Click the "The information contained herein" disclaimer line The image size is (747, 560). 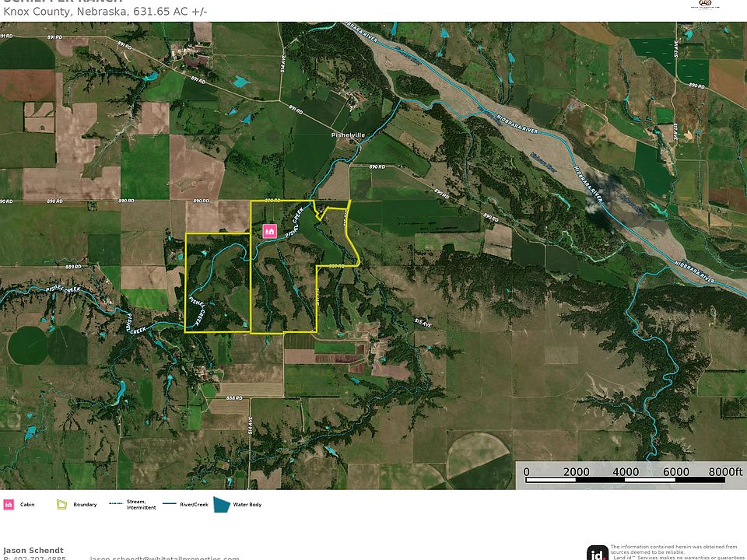point(674,547)
